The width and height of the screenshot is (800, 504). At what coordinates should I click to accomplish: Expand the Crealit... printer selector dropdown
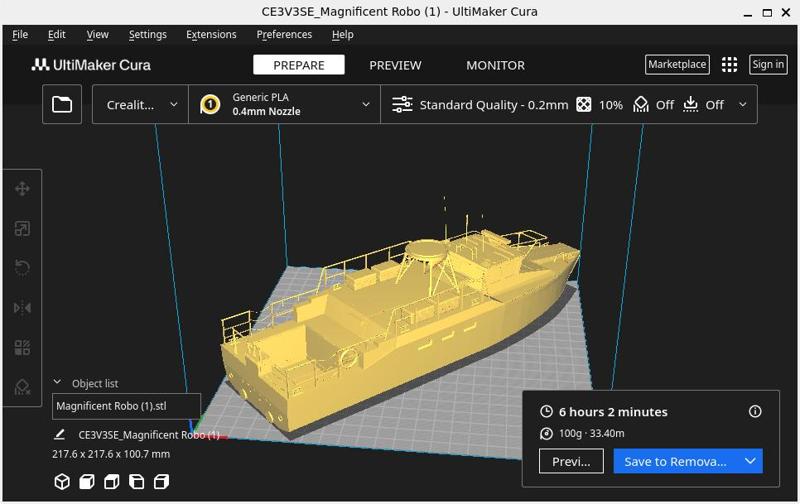pyautogui.click(x=140, y=105)
